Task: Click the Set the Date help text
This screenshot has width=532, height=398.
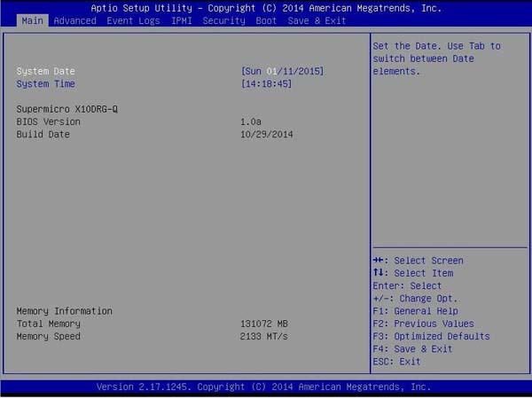Action: (x=436, y=59)
